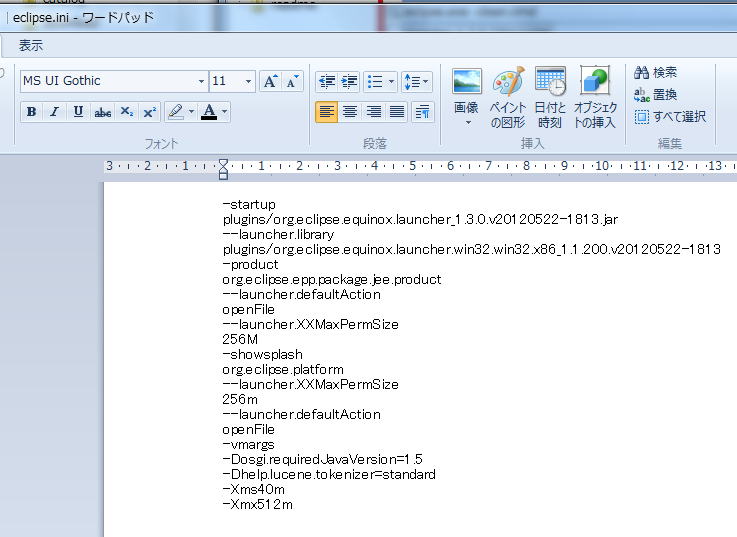
Task: Insert object (オブジェクトの挿入)
Action: (x=595, y=97)
